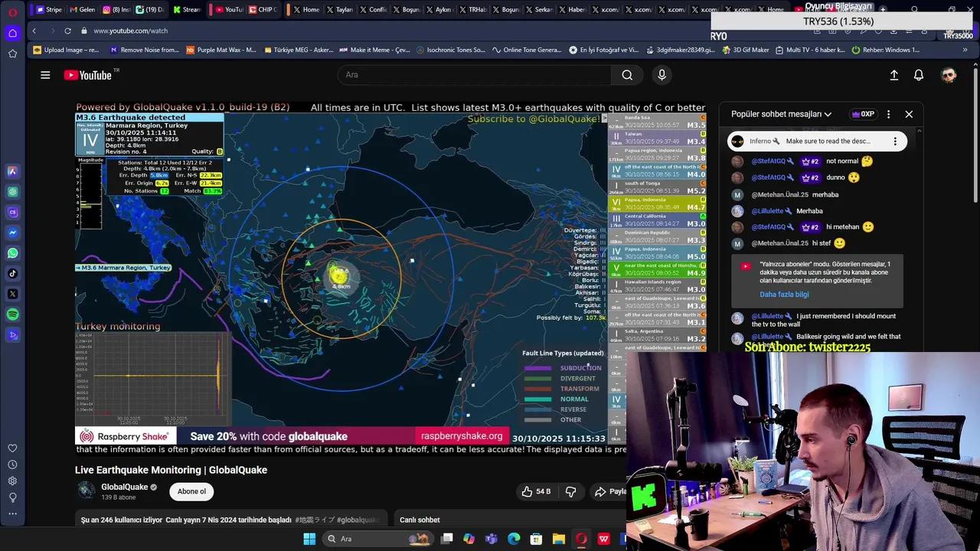Viewport: 980px width, 551px height.
Task: Open the YouTube hamburger guide menu
Action: tap(45, 75)
